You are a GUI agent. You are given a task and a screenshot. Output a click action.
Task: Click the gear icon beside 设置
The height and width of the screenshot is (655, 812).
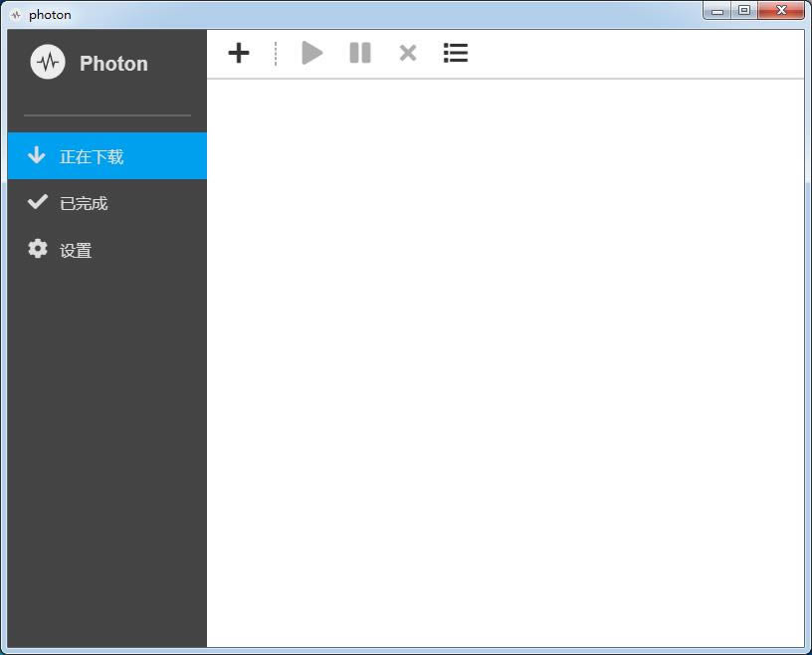pyautogui.click(x=37, y=249)
